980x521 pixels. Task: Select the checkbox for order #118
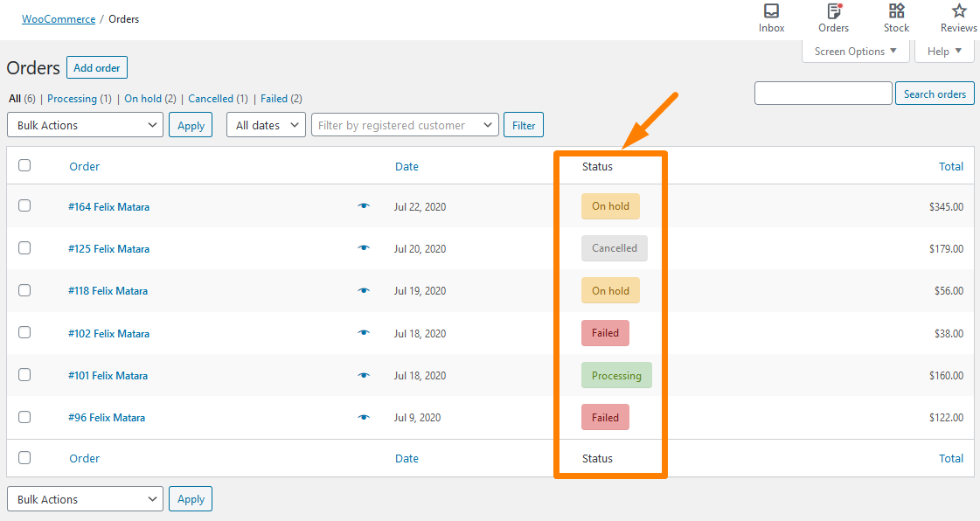click(x=24, y=290)
